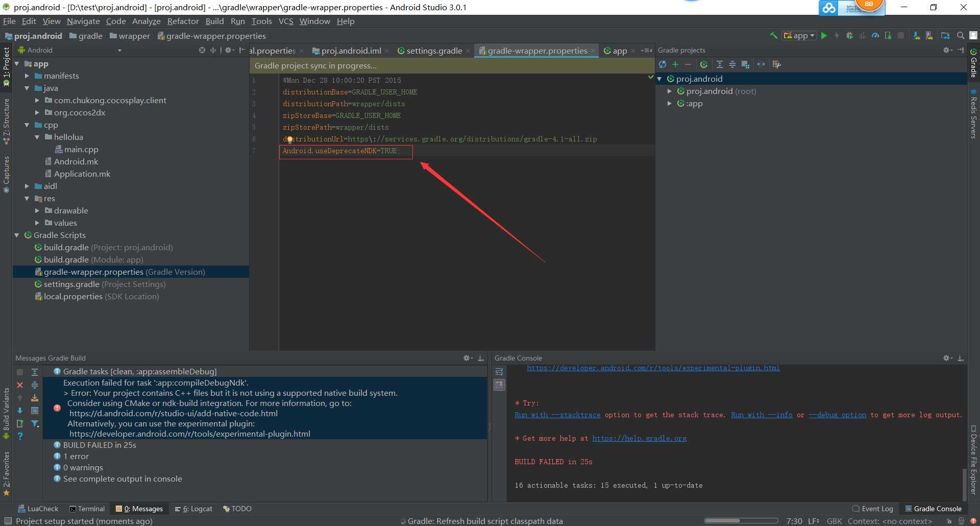The height and width of the screenshot is (526, 980).
Task: Open the app run configuration dropdown
Action: (799, 35)
